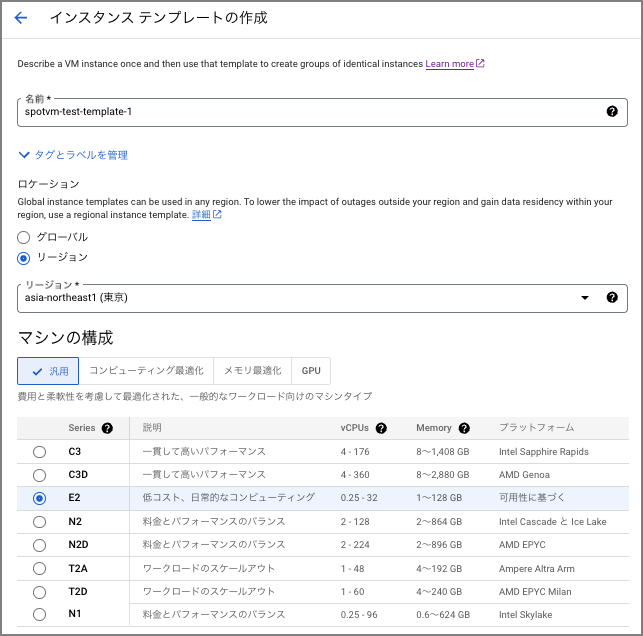Click the back arrow icon in header
Screen dimensions: 643x636
click(21, 18)
